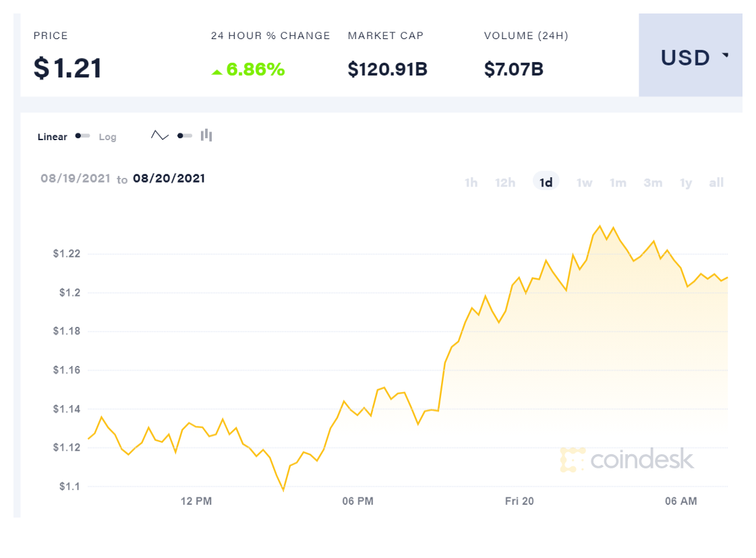Click the CoinDesk logo watermark
The width and height of the screenshot is (756, 558).
pos(627,460)
